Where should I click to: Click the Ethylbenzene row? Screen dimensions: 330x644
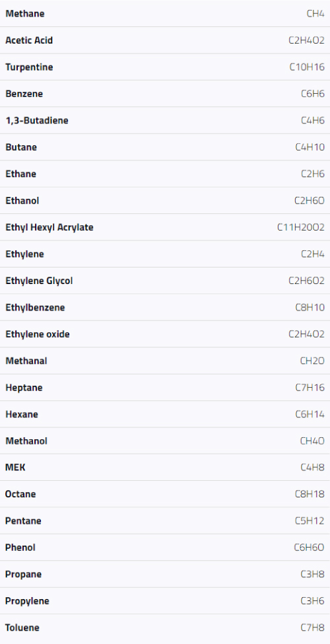(165, 307)
